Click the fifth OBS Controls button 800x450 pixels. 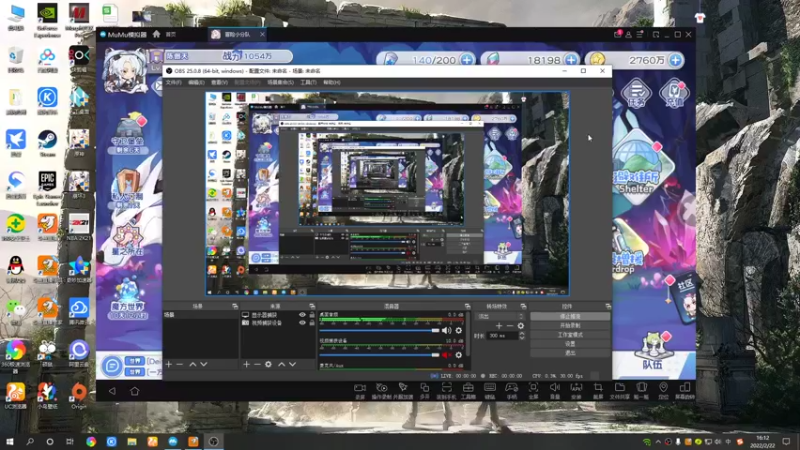(570, 353)
